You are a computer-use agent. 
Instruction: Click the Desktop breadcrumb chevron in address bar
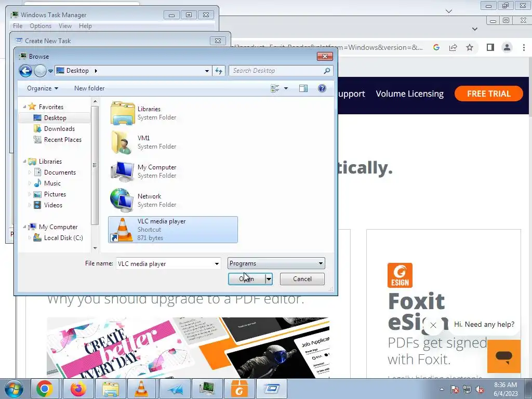pos(96,71)
